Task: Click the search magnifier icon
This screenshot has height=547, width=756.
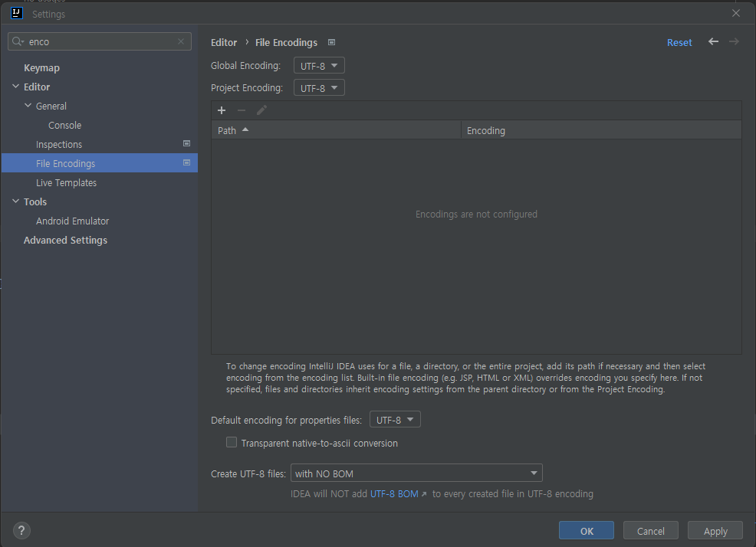Action: click(x=18, y=41)
